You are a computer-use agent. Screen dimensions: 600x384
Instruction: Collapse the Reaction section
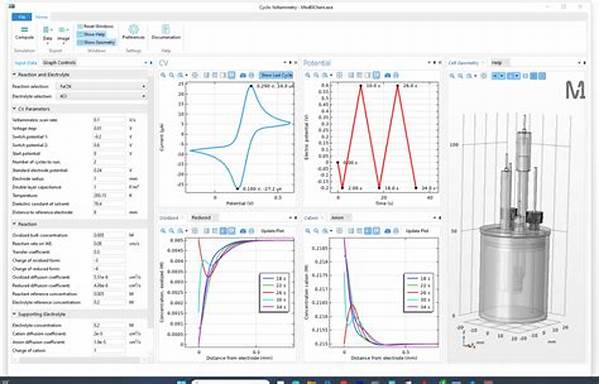click(x=14, y=224)
